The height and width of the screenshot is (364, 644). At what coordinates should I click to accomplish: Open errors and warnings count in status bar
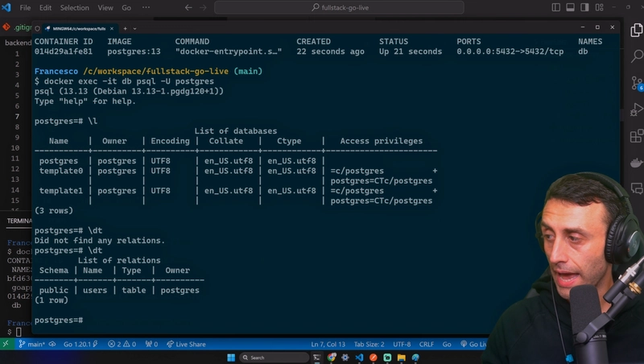(x=122, y=345)
